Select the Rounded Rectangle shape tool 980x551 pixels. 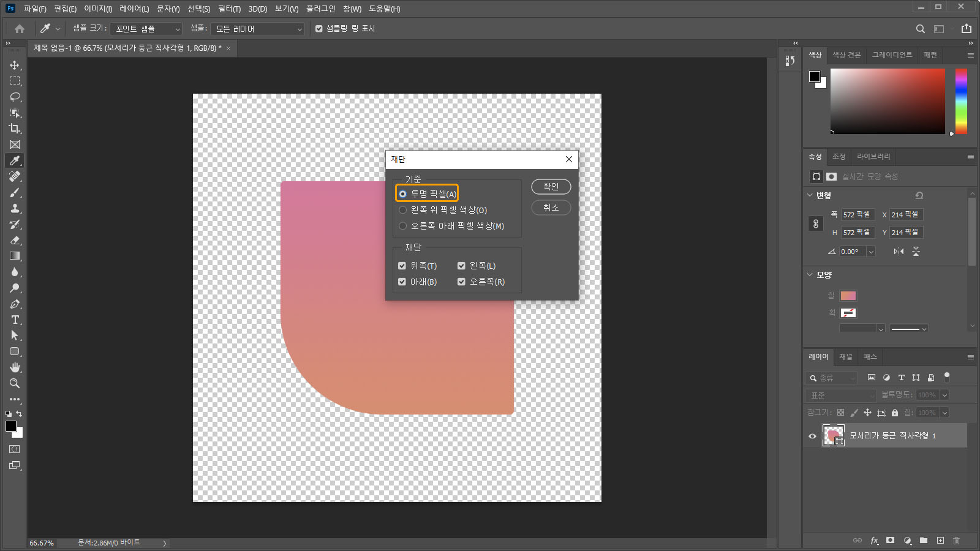point(15,351)
